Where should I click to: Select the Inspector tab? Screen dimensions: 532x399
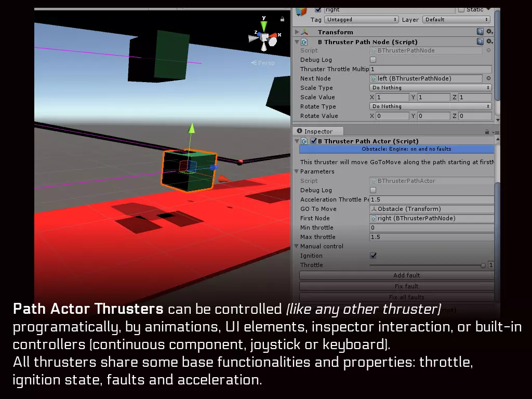pos(317,131)
